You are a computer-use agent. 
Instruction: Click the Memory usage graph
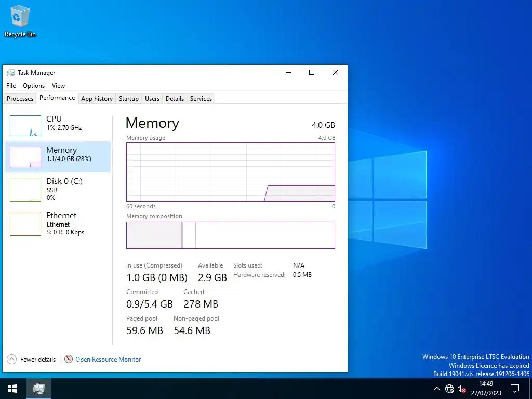pos(231,172)
